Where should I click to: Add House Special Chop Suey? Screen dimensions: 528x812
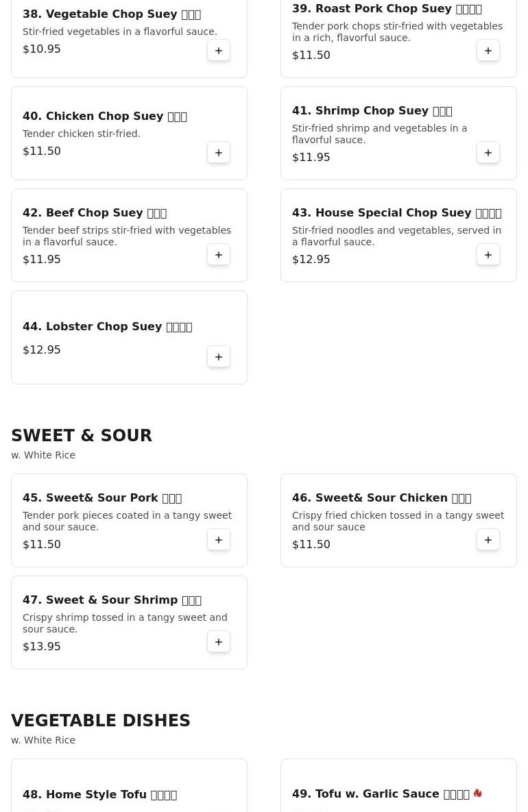(x=488, y=255)
